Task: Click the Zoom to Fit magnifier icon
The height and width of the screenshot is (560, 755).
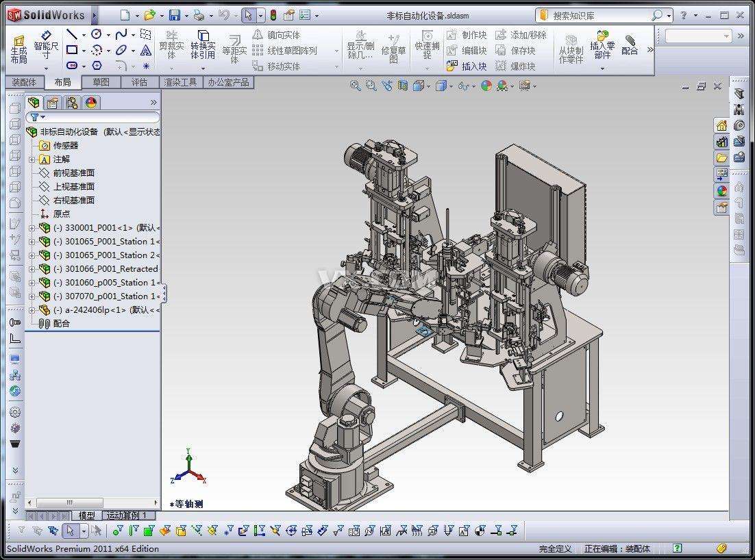Action: 355,86
